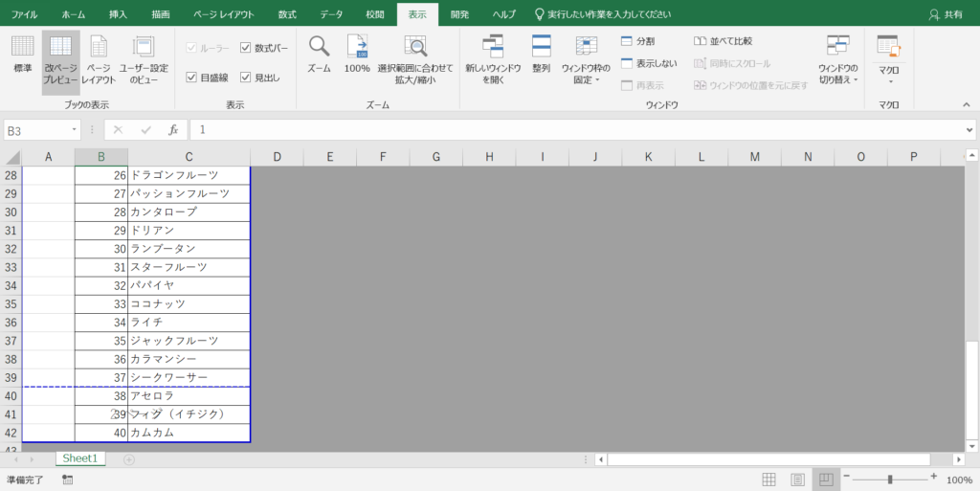Click the insert function fx icon
The height and width of the screenshot is (491, 980).
point(174,130)
